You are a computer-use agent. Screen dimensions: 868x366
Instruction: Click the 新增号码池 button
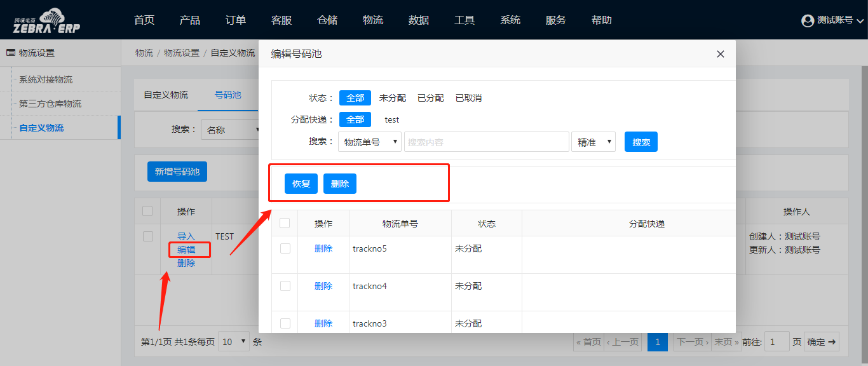(177, 172)
